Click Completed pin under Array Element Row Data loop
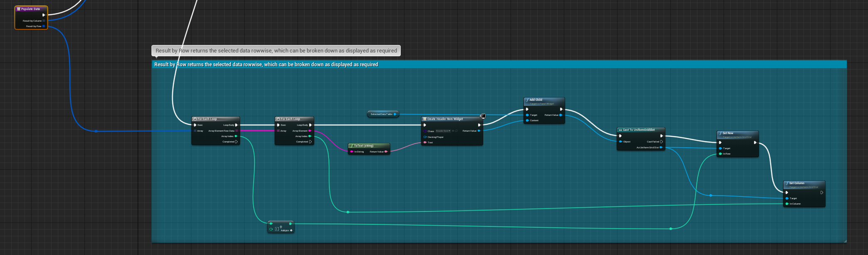 [236, 142]
